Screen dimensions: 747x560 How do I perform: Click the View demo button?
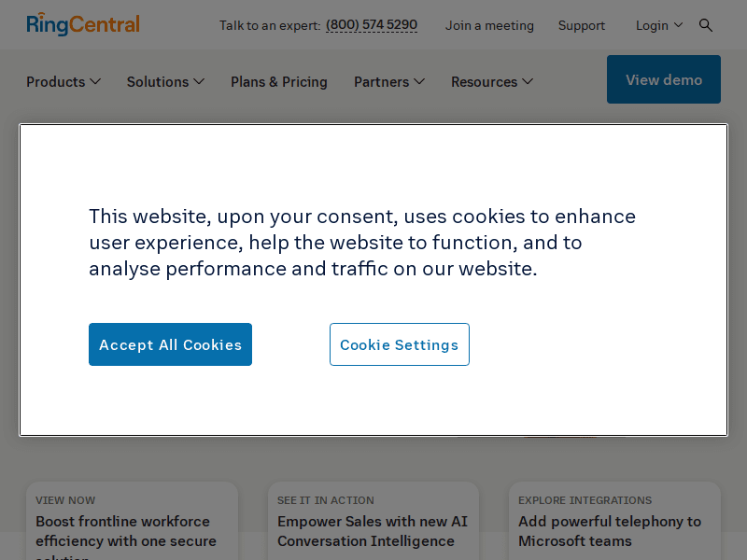click(663, 79)
